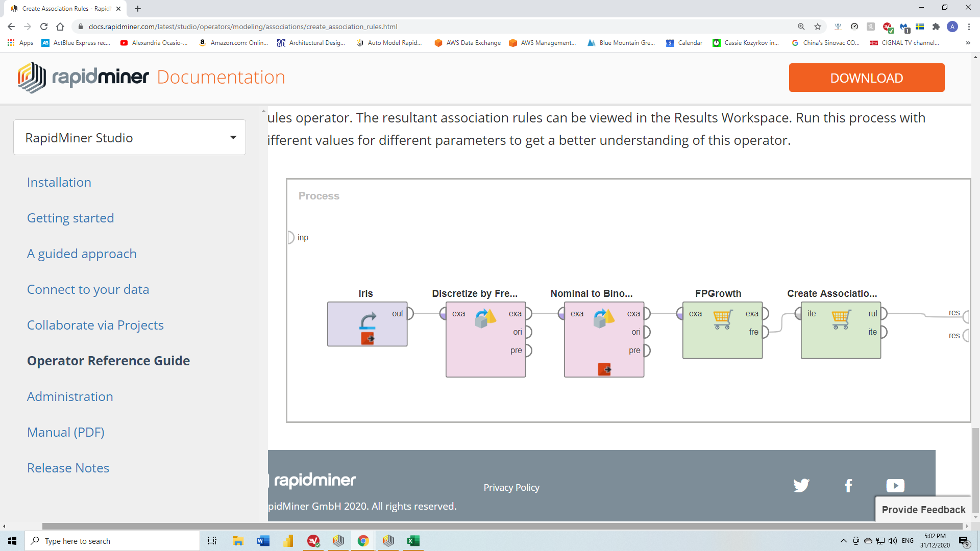Screen dimensions: 980x551
Task: Go to browser home page
Action: click(x=60, y=27)
